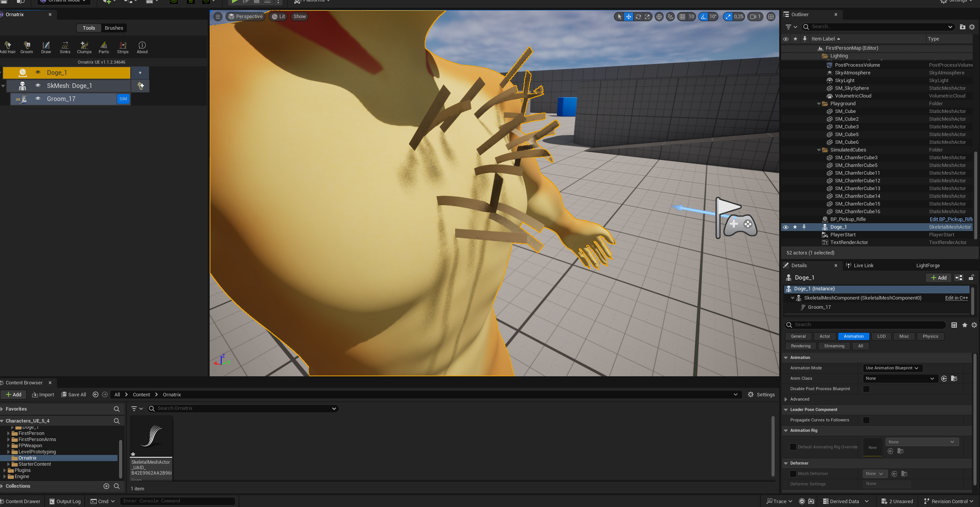Click the viewport hamburger options menu icon
The width and height of the screenshot is (980, 507).
[218, 17]
